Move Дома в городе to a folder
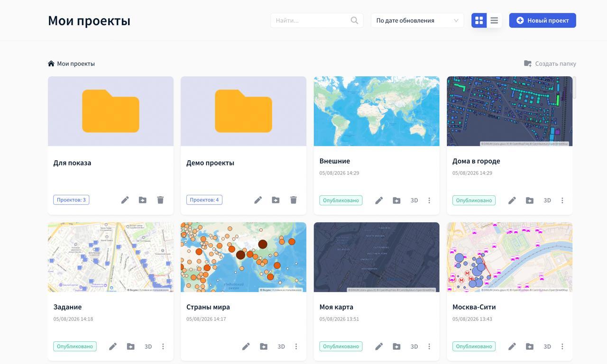607x364 pixels. point(530,200)
